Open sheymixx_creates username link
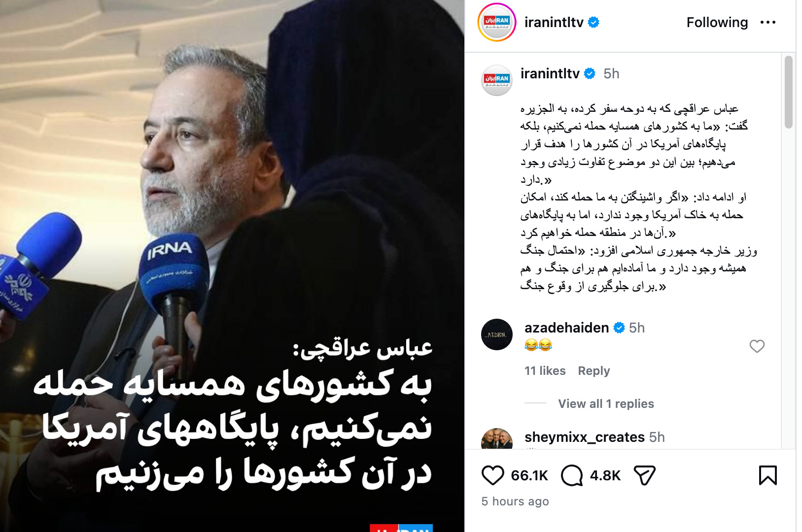Screen dimensions: 802x532 [x=585, y=437]
